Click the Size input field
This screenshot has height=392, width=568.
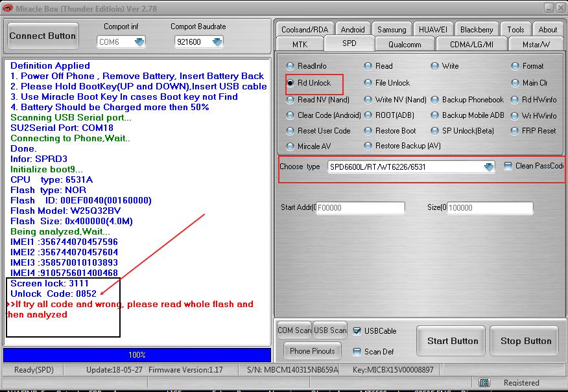(490, 208)
